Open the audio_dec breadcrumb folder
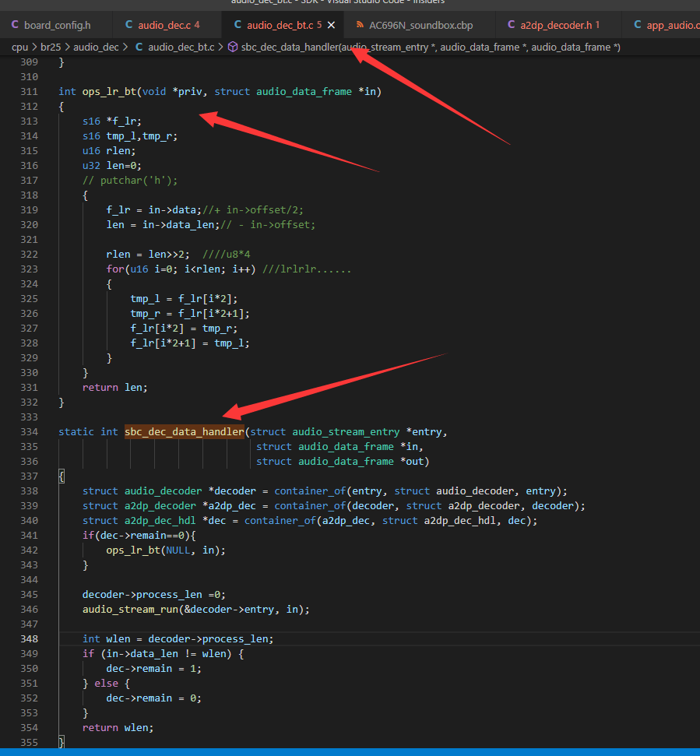The height and width of the screenshot is (756, 700). coord(96,47)
